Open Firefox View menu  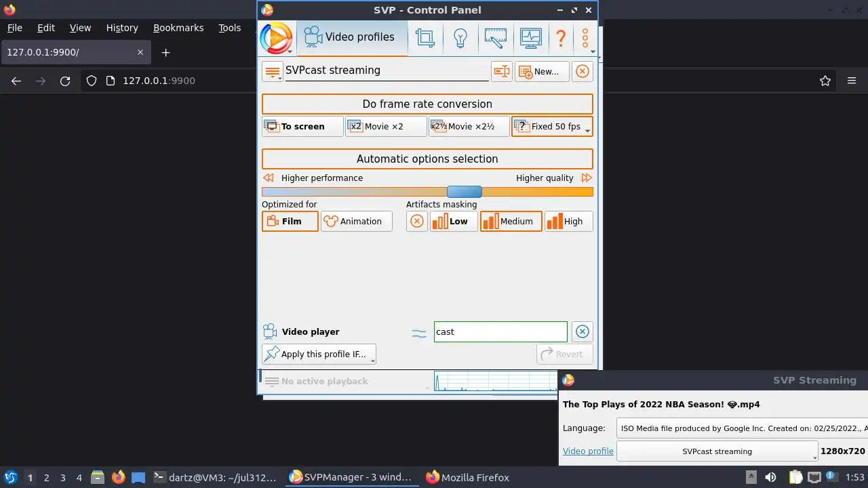(80, 28)
